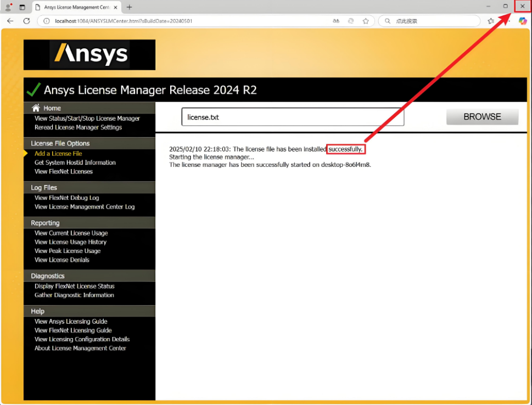The image size is (532, 405).
Task: Open View FlexNet Debug Log
Action: point(67,198)
